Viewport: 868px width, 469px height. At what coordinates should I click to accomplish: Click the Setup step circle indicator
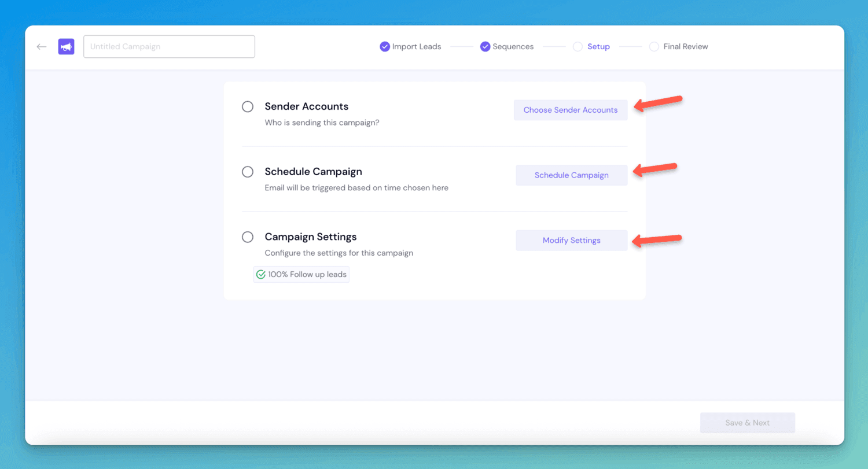(579, 46)
